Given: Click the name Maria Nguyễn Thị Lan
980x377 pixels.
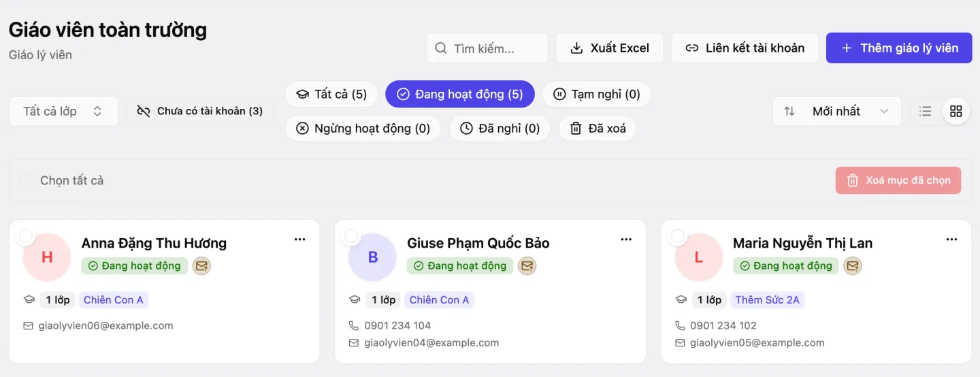Looking at the screenshot, I should pyautogui.click(x=803, y=243).
